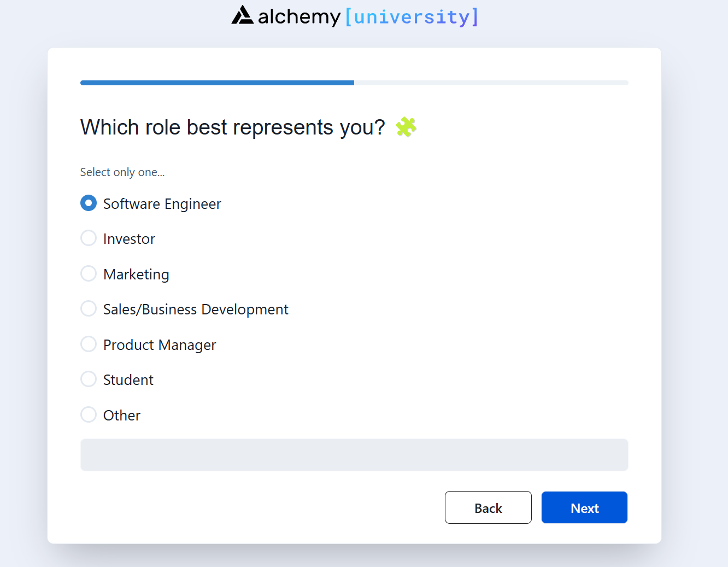Click the "Select only one..." hint text
This screenshot has height=567, width=728.
click(122, 172)
